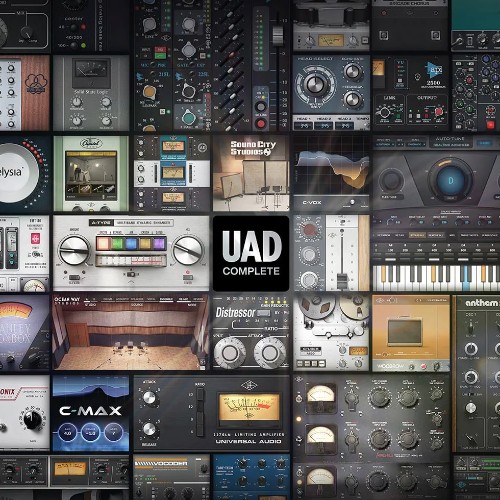Click the large left knob on A-Type
Screen dimensions: 500x500
point(74,251)
